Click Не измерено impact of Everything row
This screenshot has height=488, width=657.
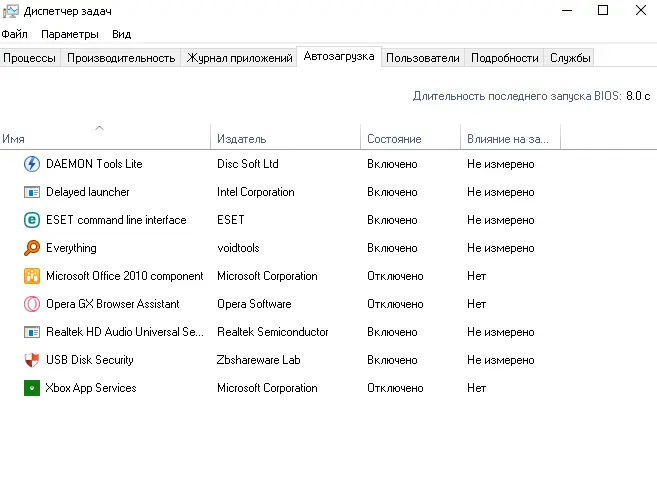click(501, 248)
